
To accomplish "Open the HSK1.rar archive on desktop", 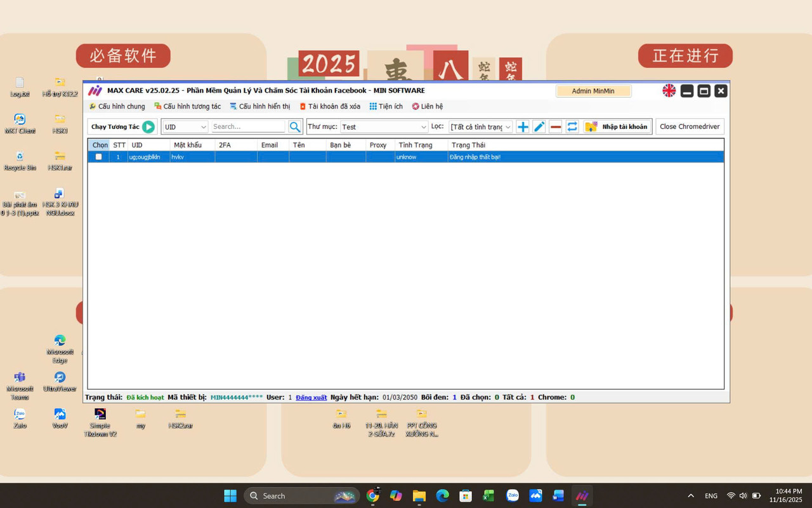I will (x=60, y=161).
